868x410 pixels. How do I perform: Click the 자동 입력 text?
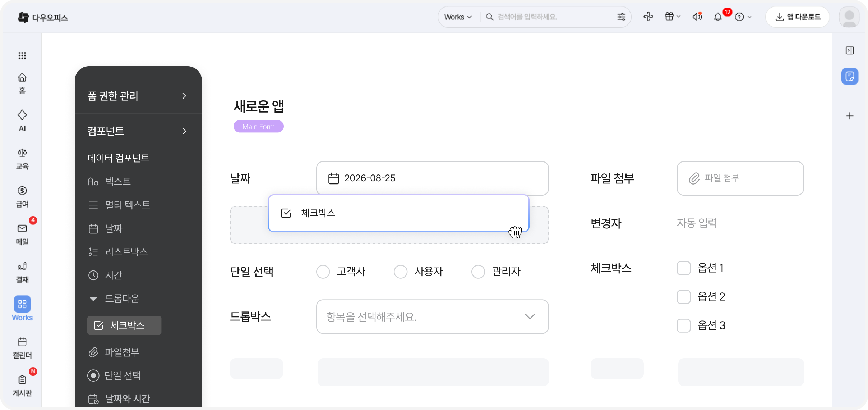pos(697,223)
